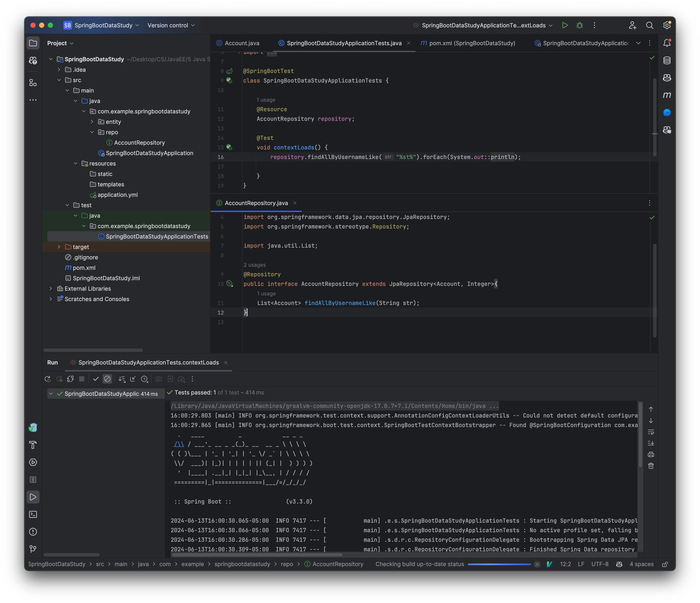
Task: Open the Search Everywhere magnifier
Action: coord(650,25)
